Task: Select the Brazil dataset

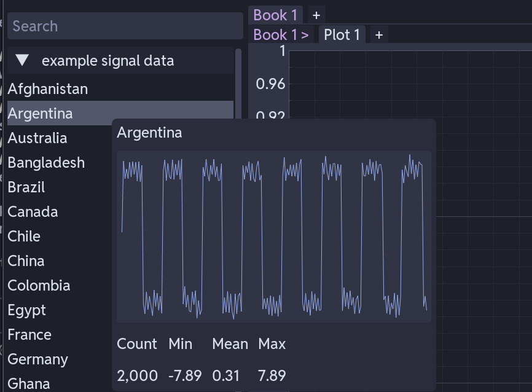Action: point(25,187)
